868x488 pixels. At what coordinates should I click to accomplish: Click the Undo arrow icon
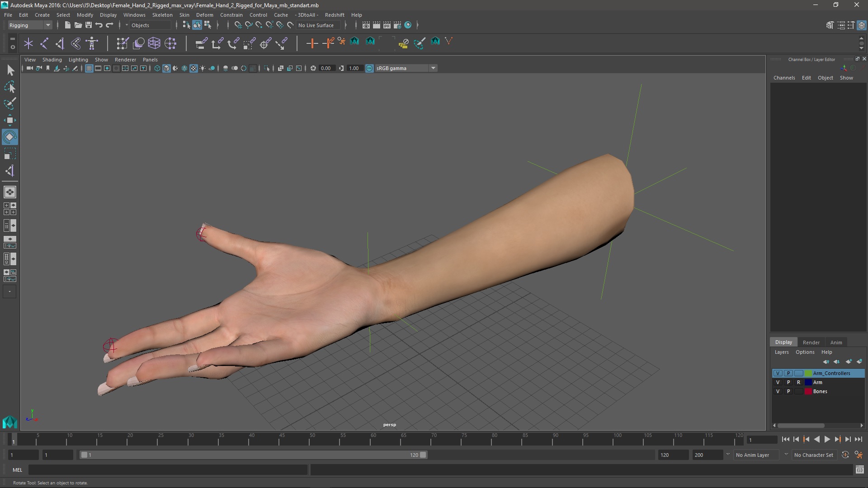99,25
